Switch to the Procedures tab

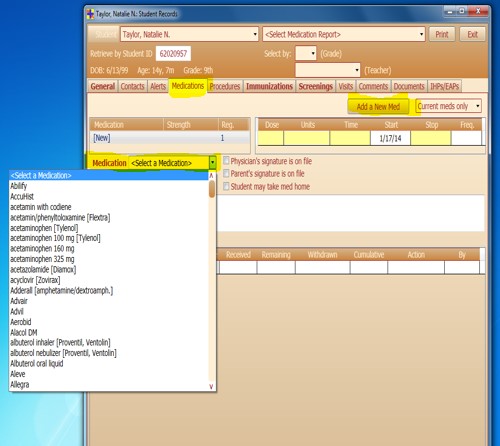tap(225, 86)
